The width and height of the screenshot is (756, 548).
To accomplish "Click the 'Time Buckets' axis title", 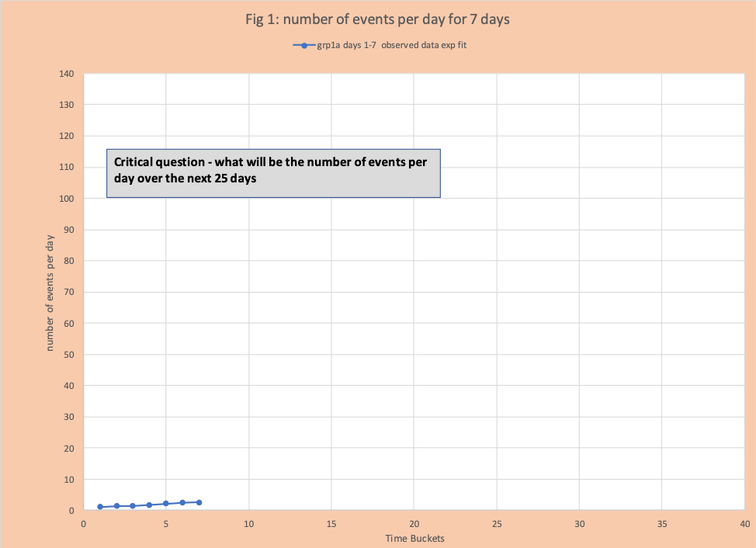I will click(x=414, y=539).
